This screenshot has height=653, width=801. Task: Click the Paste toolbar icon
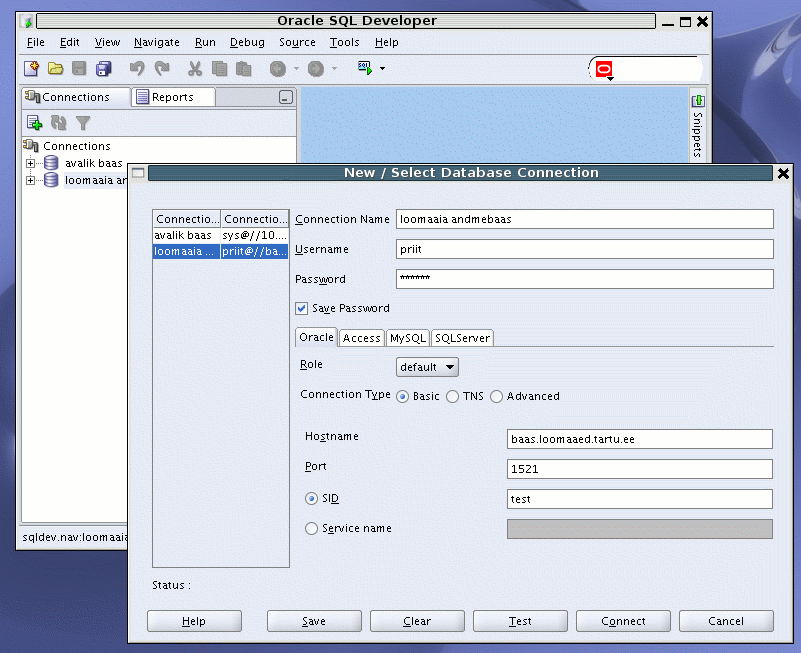click(244, 68)
